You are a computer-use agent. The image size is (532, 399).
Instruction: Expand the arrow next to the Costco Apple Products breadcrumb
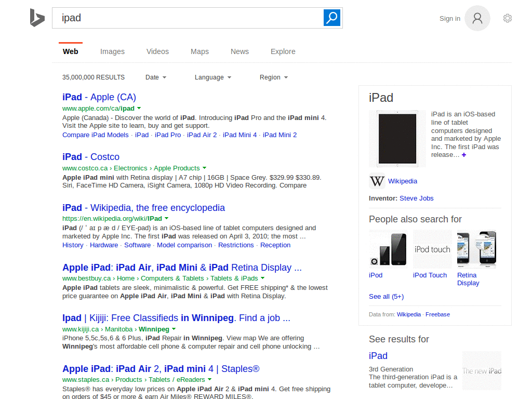pos(205,168)
